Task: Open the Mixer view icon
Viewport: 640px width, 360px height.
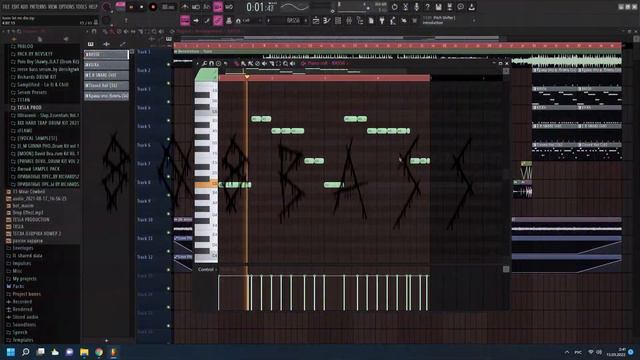Action: [x=349, y=20]
